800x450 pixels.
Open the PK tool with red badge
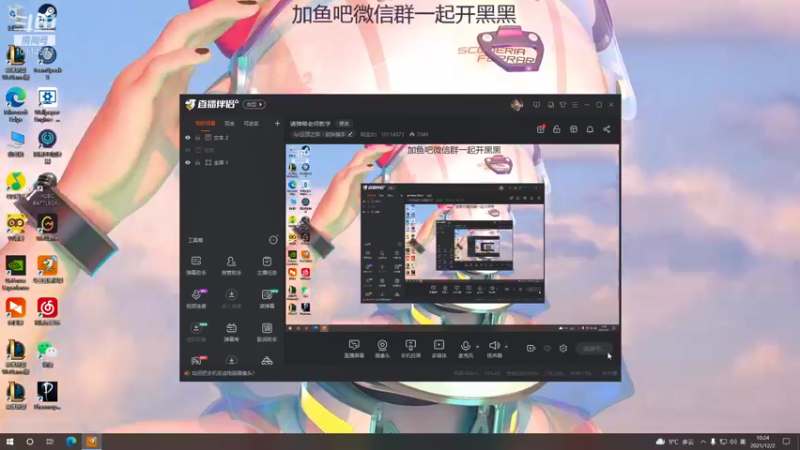coord(196,361)
